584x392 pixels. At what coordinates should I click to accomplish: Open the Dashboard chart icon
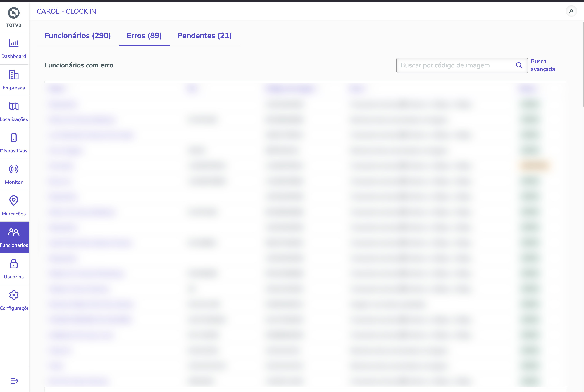coord(14,43)
